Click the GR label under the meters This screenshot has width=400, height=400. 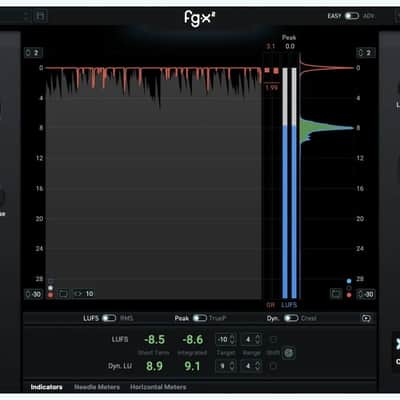point(271,305)
